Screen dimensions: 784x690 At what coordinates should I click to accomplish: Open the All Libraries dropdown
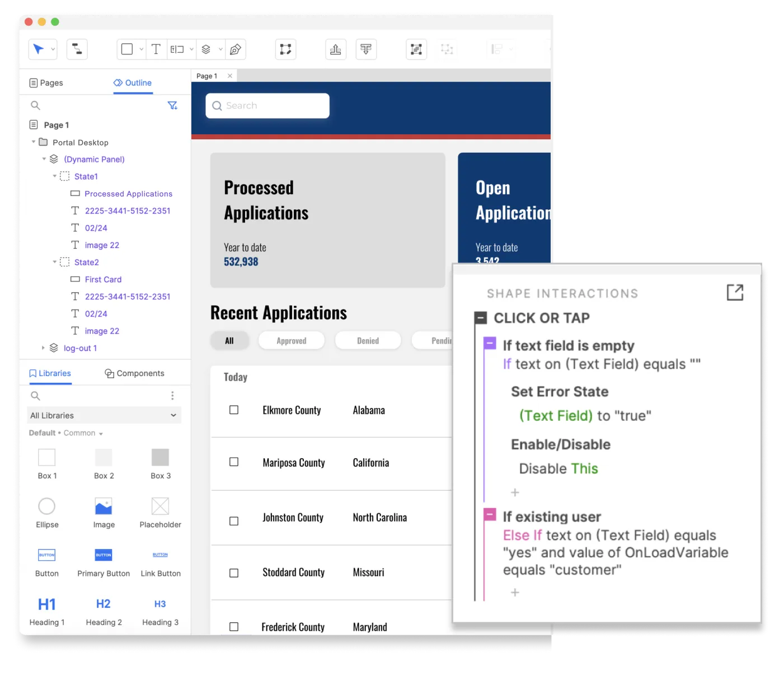(x=104, y=415)
